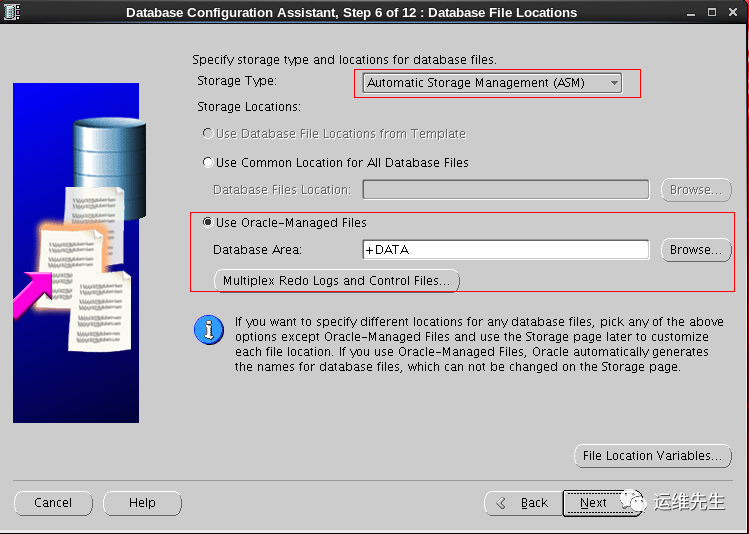Click the Database Area field containing +DATA
This screenshot has height=534, width=749.
tap(506, 250)
